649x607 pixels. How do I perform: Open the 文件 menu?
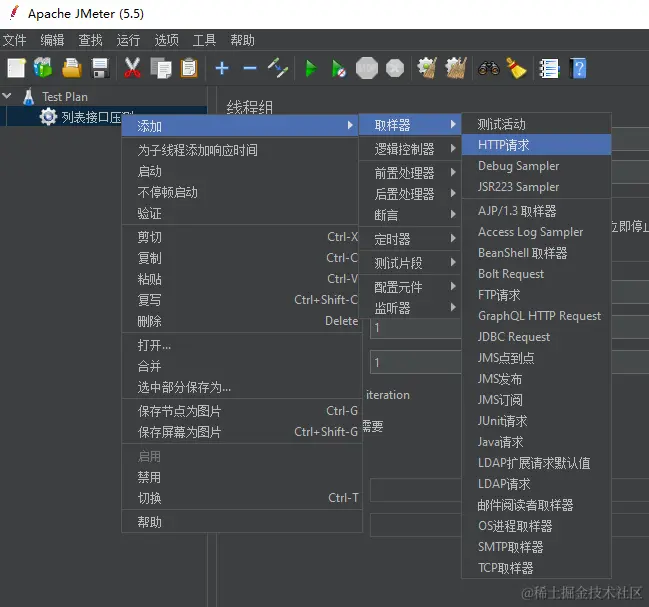14,40
